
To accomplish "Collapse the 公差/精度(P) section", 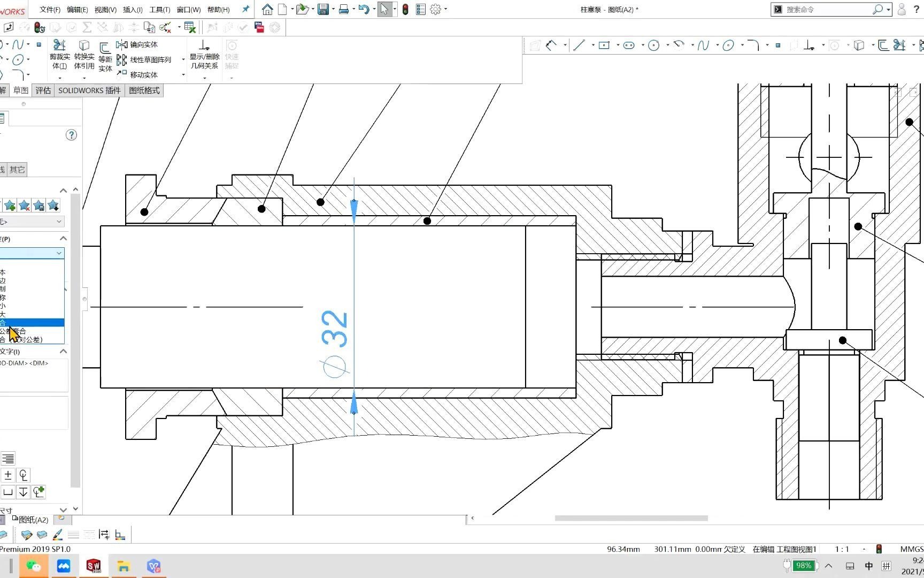I will pyautogui.click(x=63, y=238).
